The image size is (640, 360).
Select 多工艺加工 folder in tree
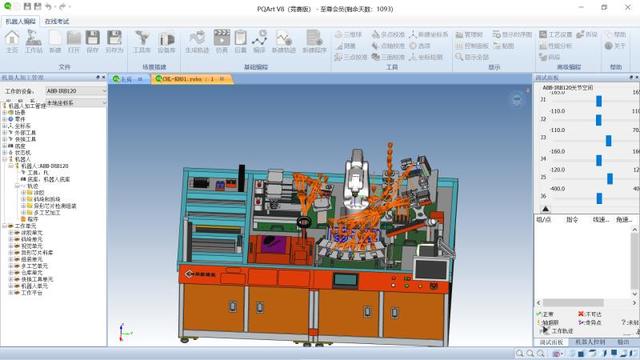47,213
